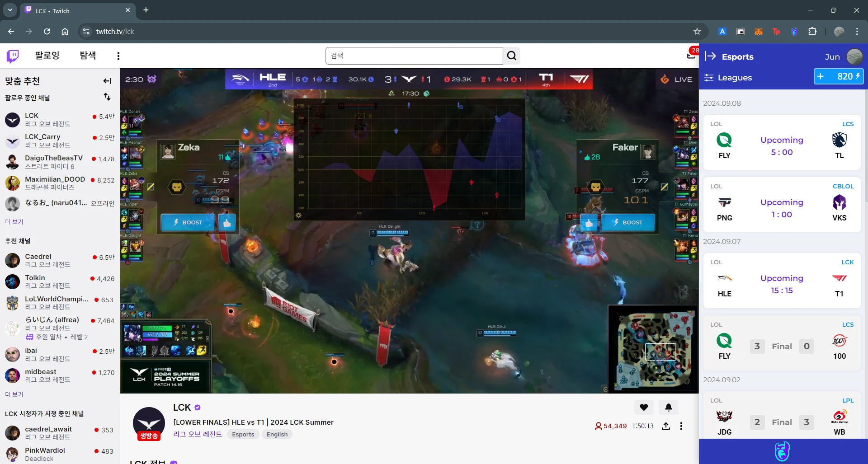Open LCK_Carry channel
The image size is (868, 464).
(60, 141)
